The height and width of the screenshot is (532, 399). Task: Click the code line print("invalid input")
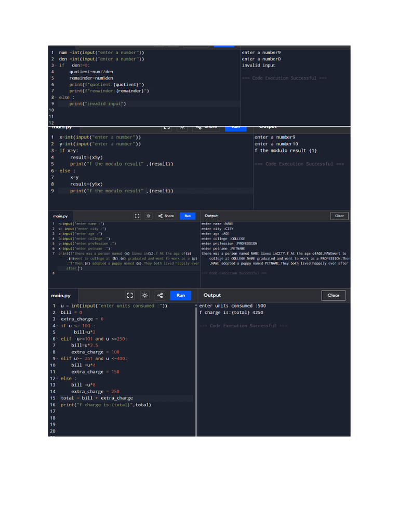(98, 104)
